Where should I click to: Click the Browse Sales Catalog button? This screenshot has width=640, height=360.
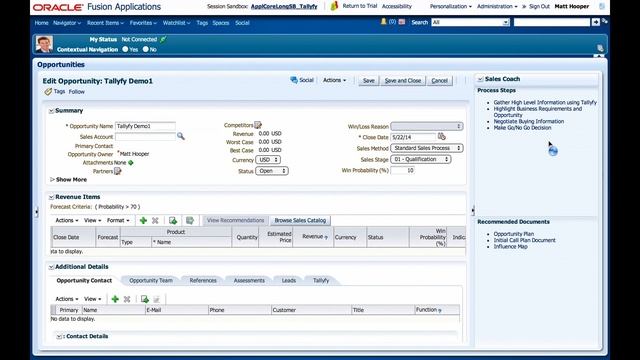[300, 220]
